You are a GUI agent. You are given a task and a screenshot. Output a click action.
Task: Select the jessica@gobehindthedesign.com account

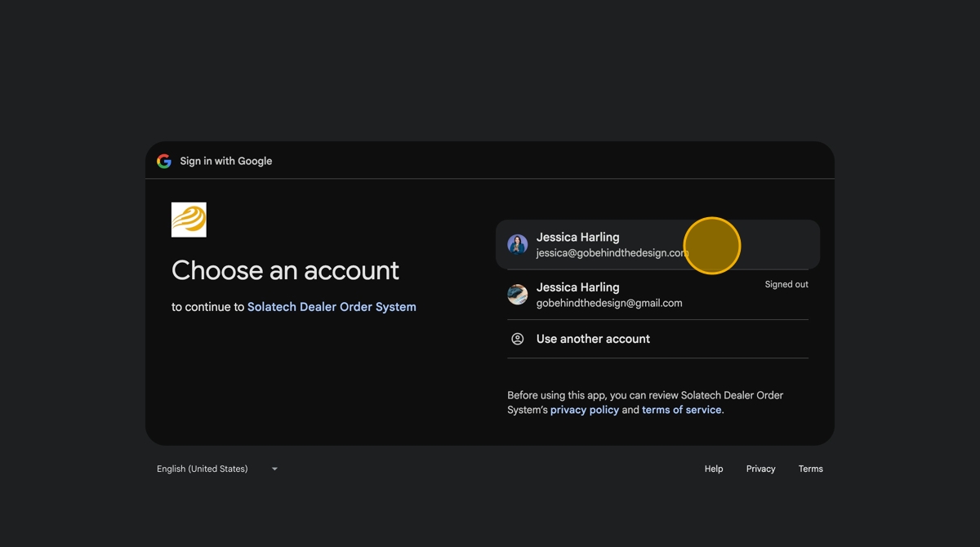(x=657, y=244)
